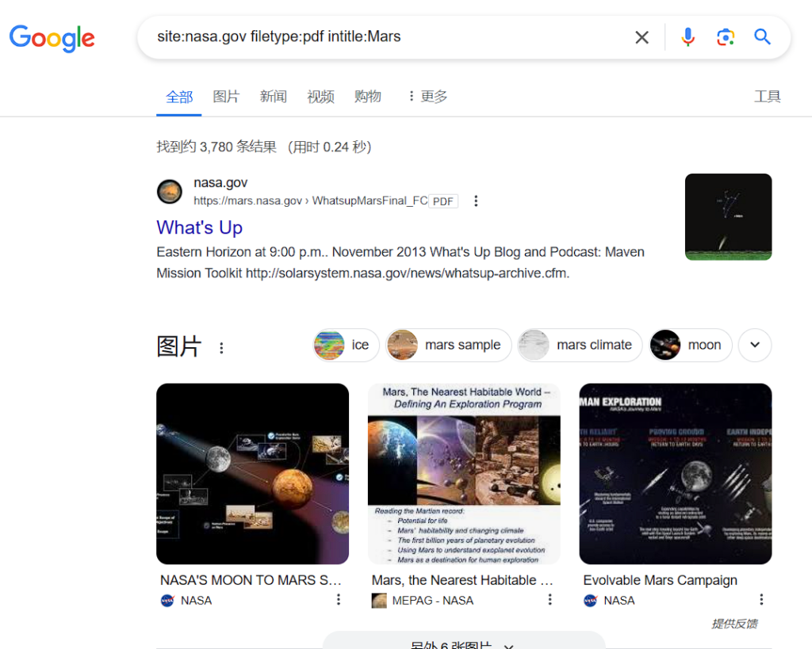The image size is (812, 649).
Task: Click into the search query field
Action: [x=389, y=36]
